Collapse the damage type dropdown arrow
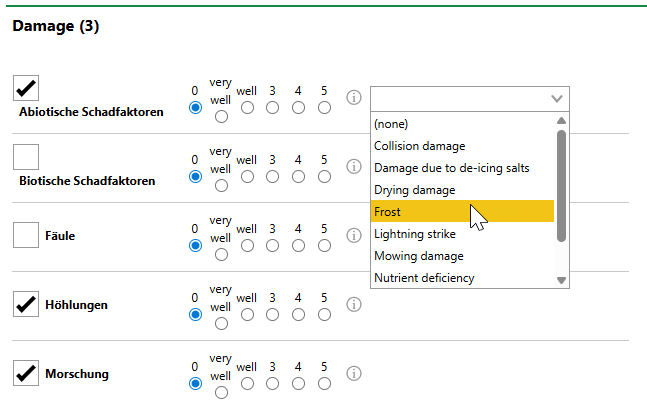This screenshot has height=401, width=647. click(557, 98)
